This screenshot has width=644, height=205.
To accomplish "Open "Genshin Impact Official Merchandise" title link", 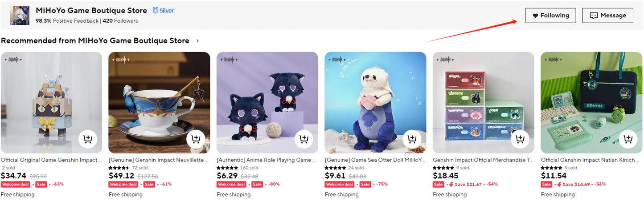I will (483, 160).
